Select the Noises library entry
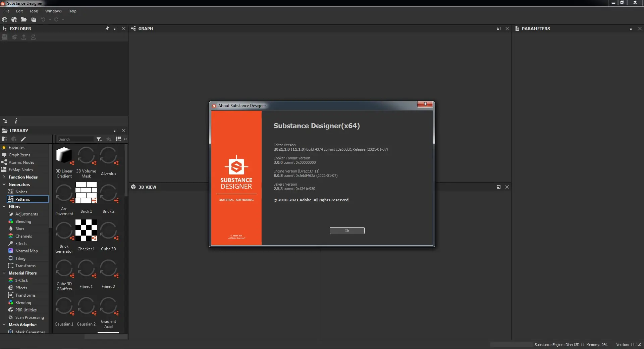 [21, 192]
